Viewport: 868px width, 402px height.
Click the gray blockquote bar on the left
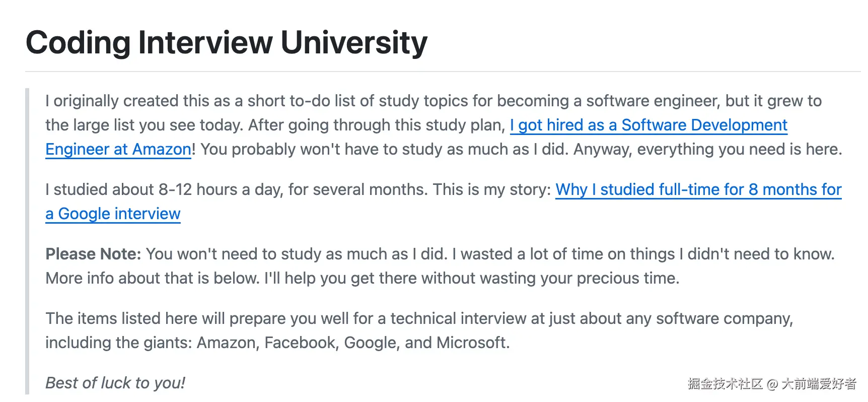pyautogui.click(x=27, y=241)
